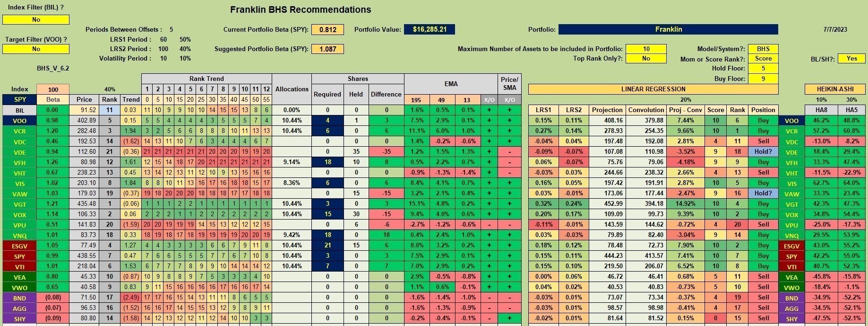
Task: Click the 'Position' column header
Action: pyautogui.click(x=763, y=110)
